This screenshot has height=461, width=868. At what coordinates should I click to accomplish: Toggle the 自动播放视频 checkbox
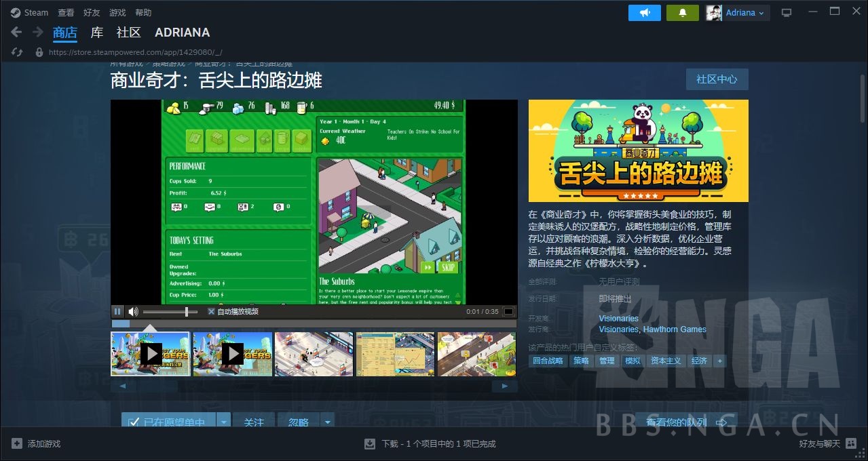click(x=211, y=312)
